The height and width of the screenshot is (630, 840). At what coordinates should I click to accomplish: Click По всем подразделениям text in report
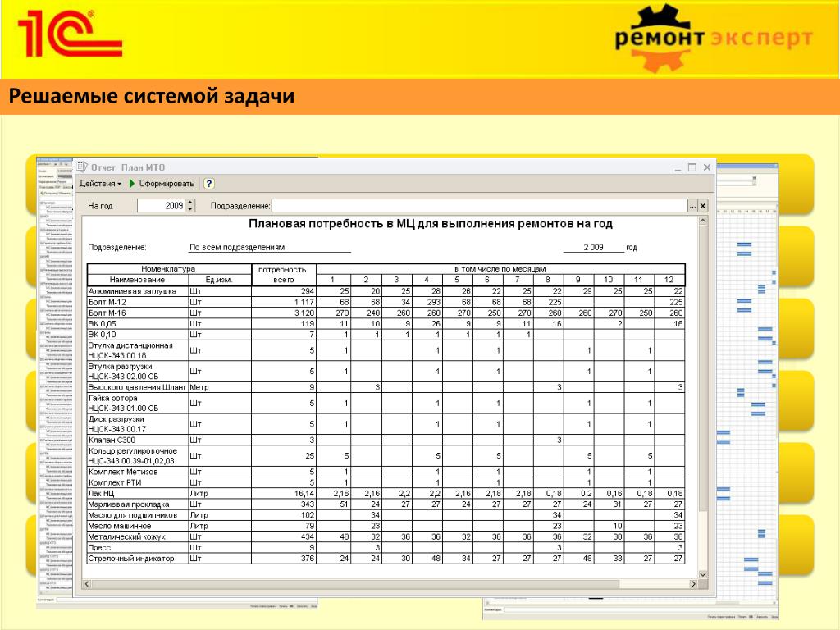(237, 248)
